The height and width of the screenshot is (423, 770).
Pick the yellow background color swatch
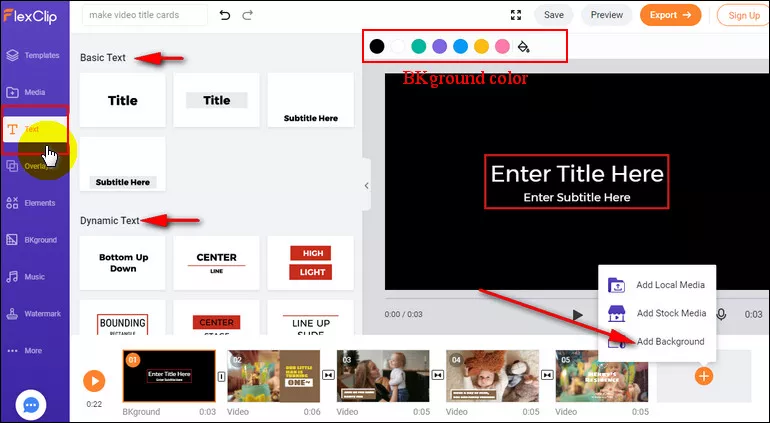point(481,47)
